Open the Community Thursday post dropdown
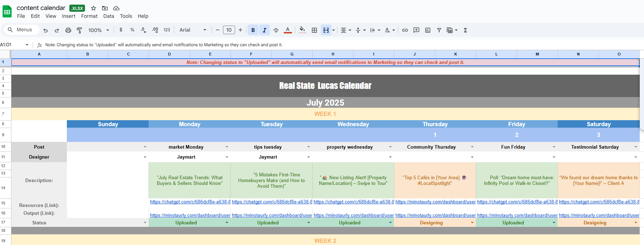 (x=472, y=147)
